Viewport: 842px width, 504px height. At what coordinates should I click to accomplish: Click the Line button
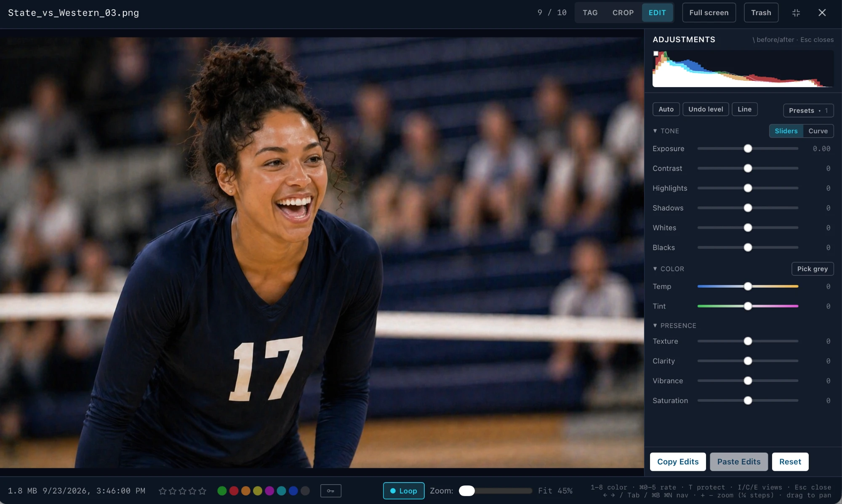click(x=744, y=109)
